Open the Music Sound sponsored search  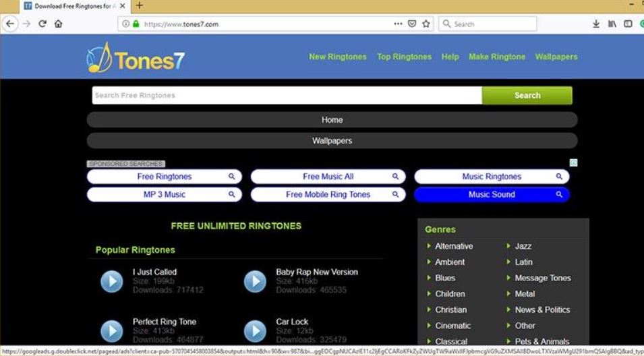(x=492, y=195)
